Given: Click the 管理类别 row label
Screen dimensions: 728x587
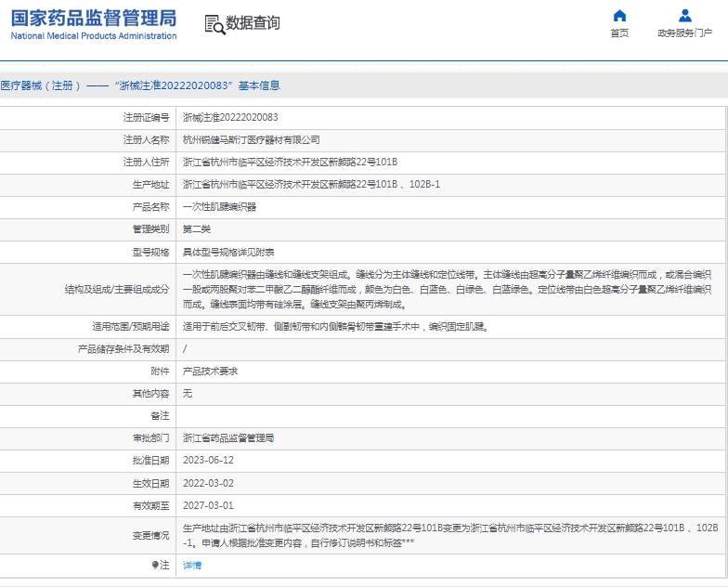Looking at the screenshot, I should 150,228.
